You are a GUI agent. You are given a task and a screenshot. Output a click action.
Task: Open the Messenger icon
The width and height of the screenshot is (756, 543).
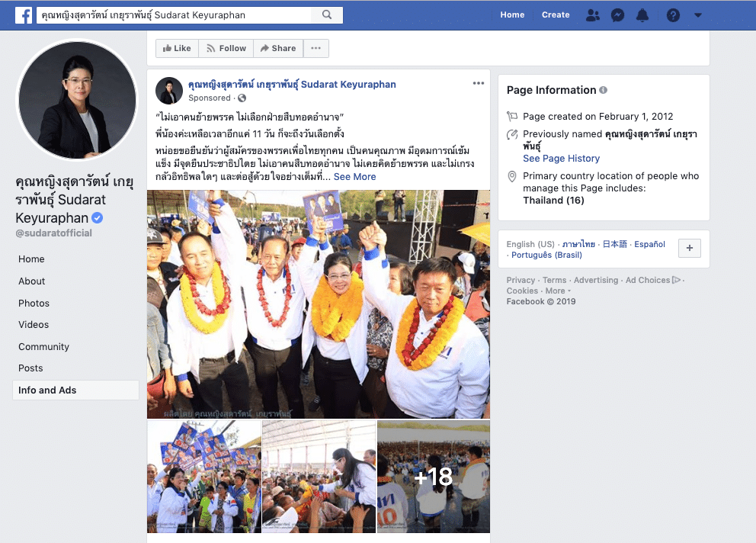(618, 15)
